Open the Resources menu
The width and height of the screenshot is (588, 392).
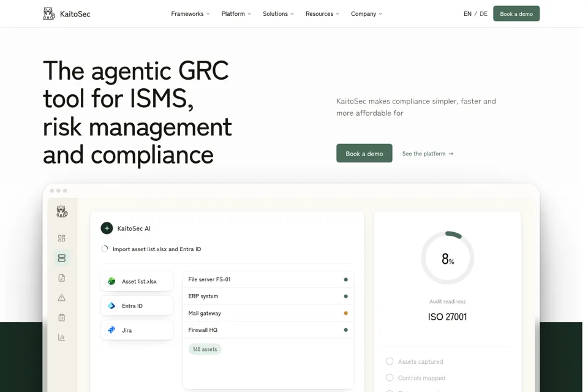tap(322, 14)
